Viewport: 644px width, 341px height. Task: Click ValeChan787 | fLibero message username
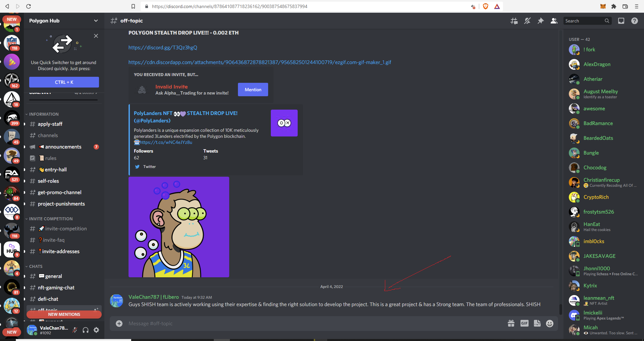(x=154, y=297)
